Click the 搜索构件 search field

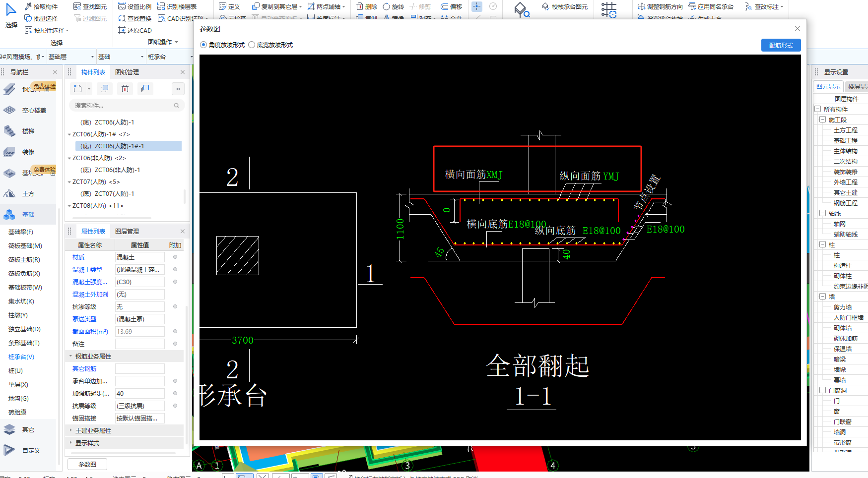(x=127, y=105)
